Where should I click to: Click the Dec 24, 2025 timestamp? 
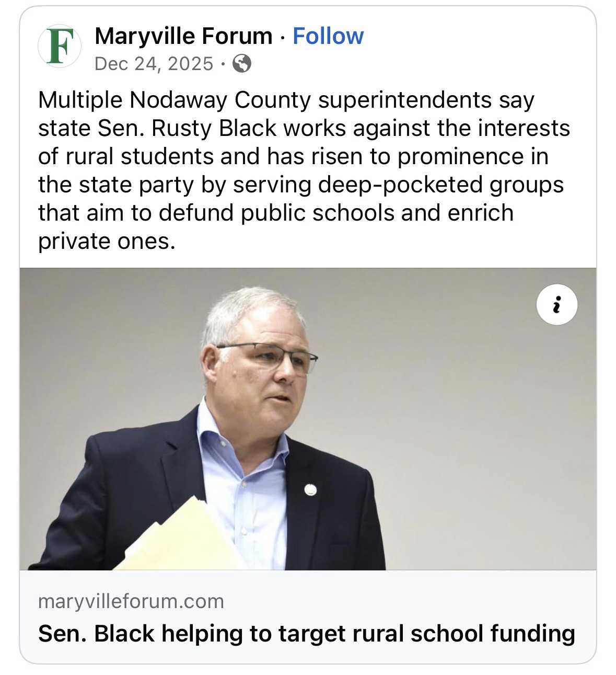coord(154,64)
